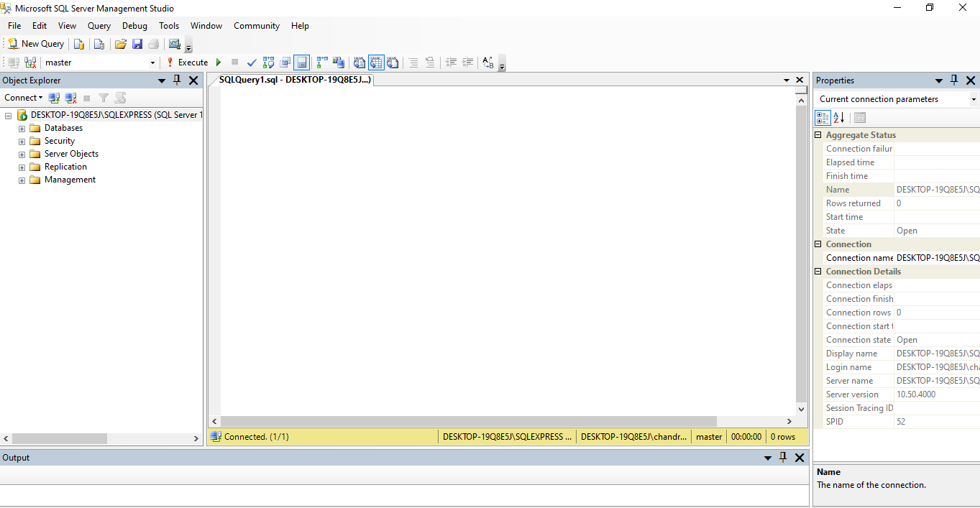This screenshot has height=508, width=980.
Task: Open a file using the Open File icon
Action: (120, 43)
